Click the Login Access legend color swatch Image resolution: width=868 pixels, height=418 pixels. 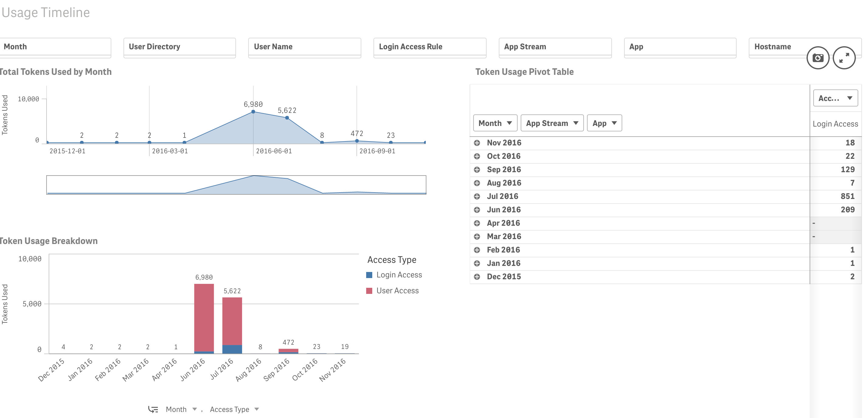[x=369, y=275]
